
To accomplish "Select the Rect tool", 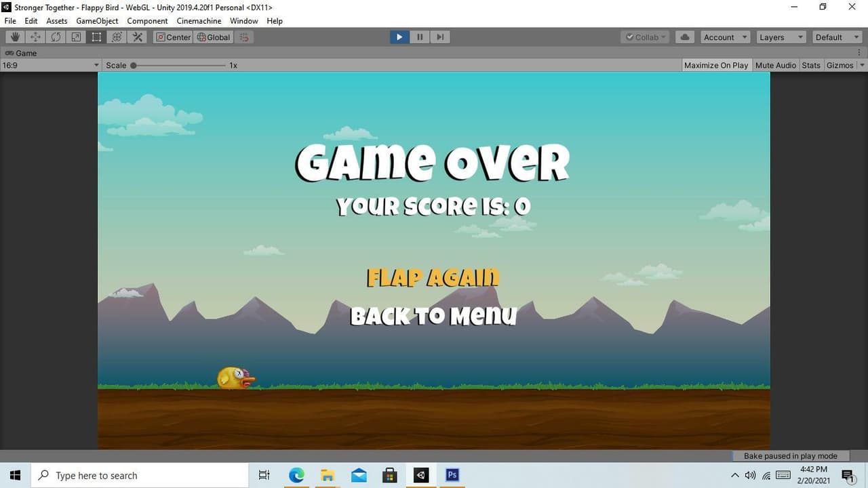I will 96,37.
